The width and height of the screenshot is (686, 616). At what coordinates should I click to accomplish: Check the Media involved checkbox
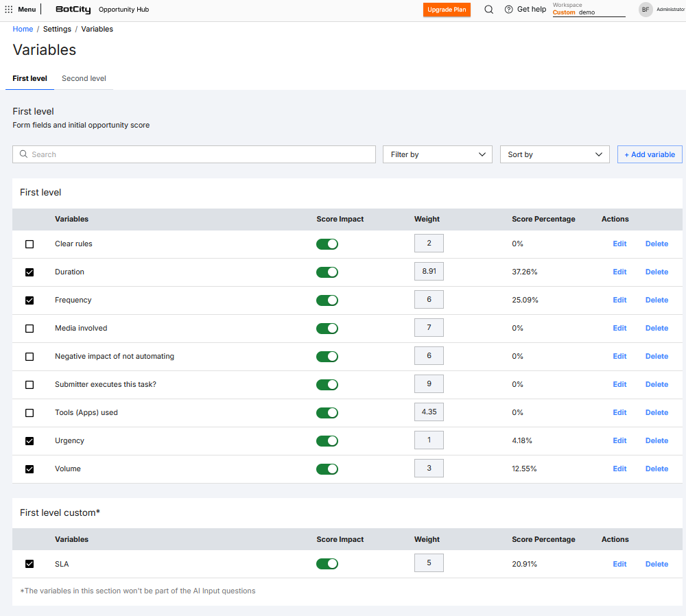(29, 329)
